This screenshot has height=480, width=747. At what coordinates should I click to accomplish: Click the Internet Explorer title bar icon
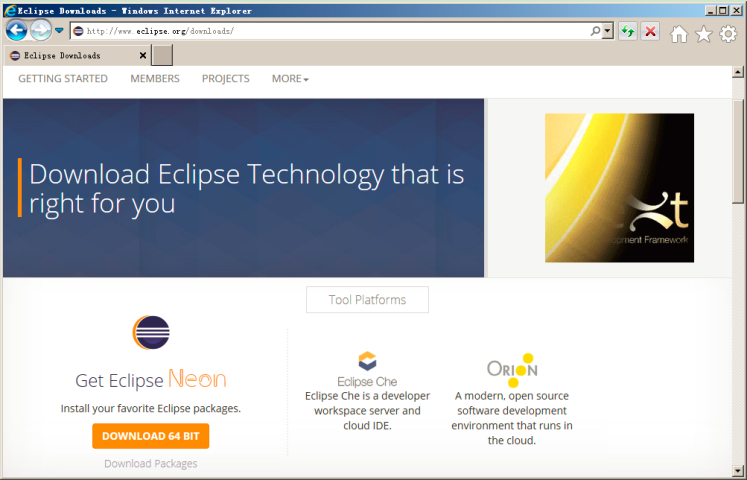pos(10,10)
